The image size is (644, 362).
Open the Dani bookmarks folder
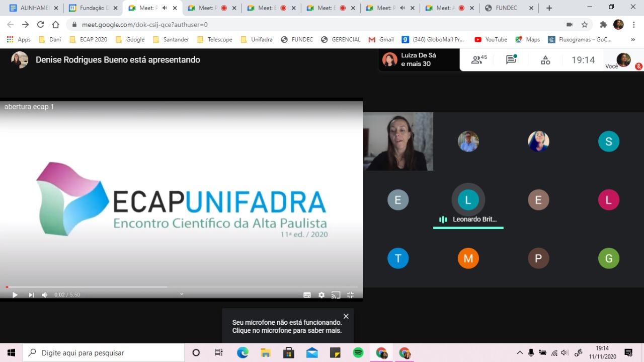[50, 39]
